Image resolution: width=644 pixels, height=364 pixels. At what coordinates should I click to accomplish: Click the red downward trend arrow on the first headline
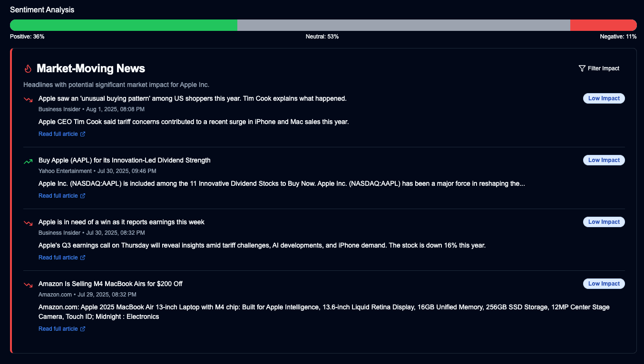point(28,99)
